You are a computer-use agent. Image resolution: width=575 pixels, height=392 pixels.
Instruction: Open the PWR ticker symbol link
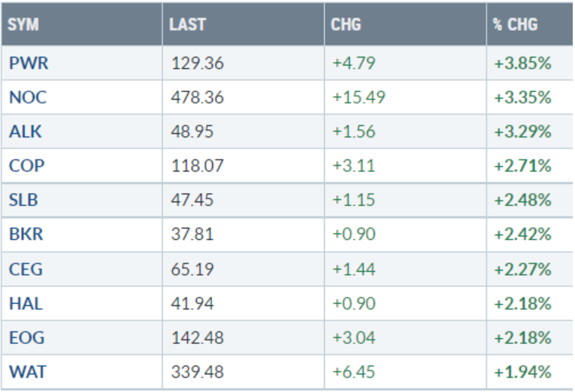pos(28,63)
